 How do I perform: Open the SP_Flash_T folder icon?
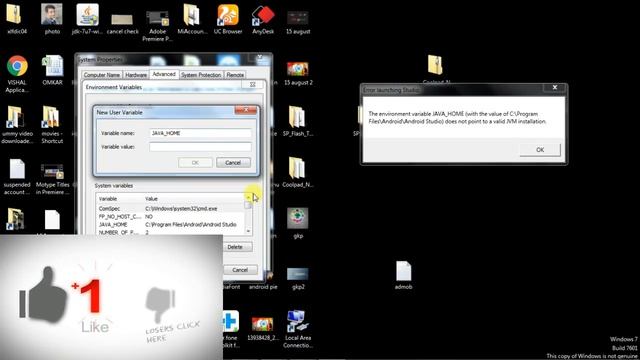point(298,121)
